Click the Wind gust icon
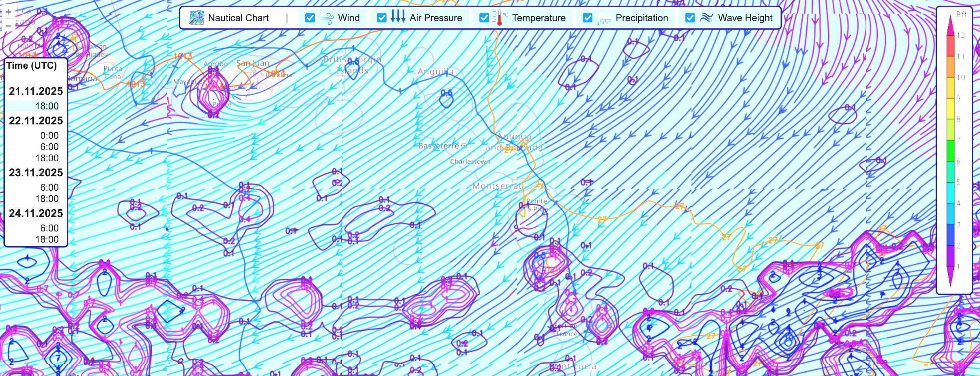 click(327, 18)
